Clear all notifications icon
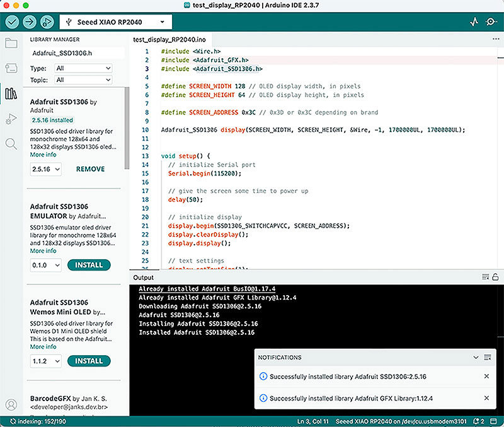 coord(487,357)
